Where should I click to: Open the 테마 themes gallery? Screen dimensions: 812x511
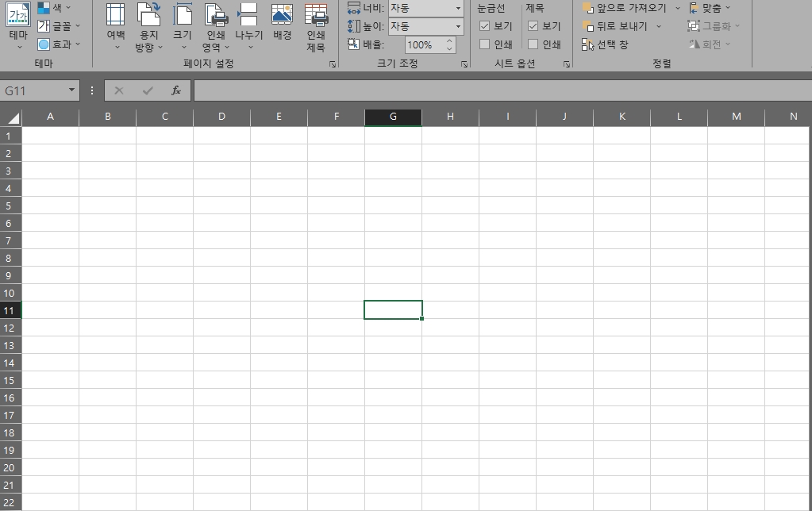click(18, 26)
